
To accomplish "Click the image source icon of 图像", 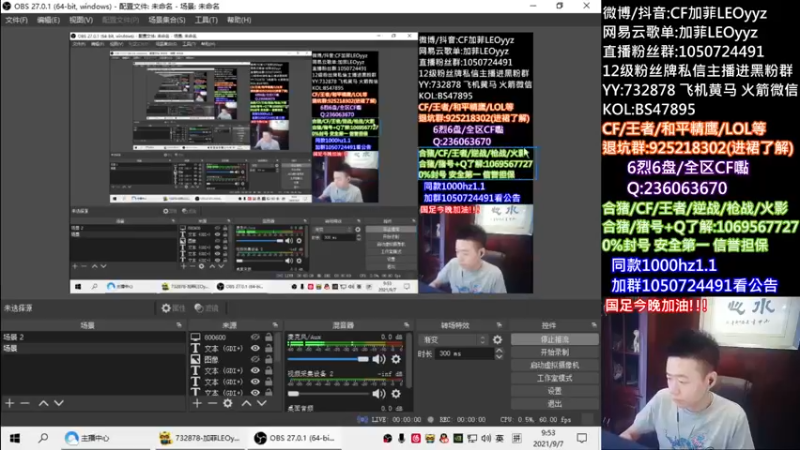I will coord(195,359).
